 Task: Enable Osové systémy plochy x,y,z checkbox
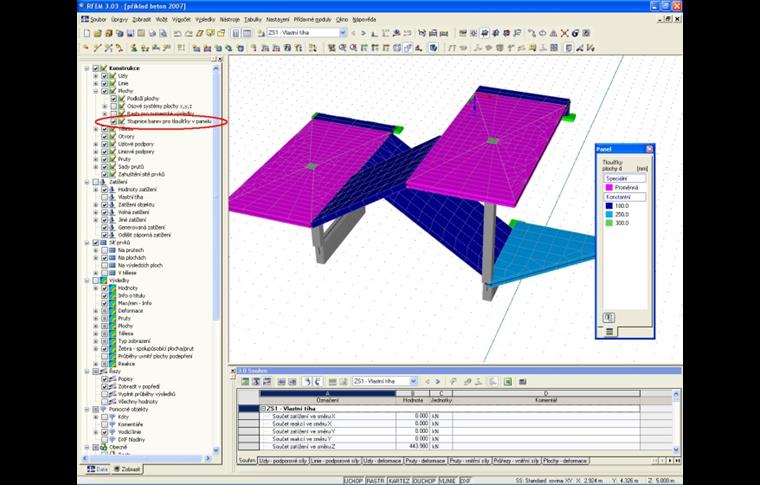pos(113,106)
